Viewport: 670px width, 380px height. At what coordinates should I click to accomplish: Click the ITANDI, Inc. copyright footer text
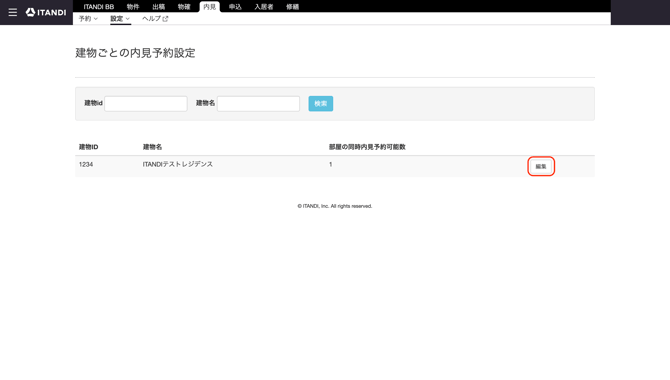click(x=335, y=206)
